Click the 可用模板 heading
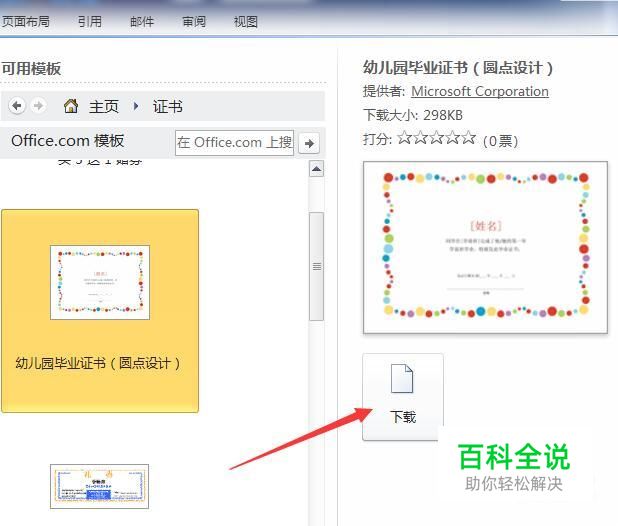 32,69
